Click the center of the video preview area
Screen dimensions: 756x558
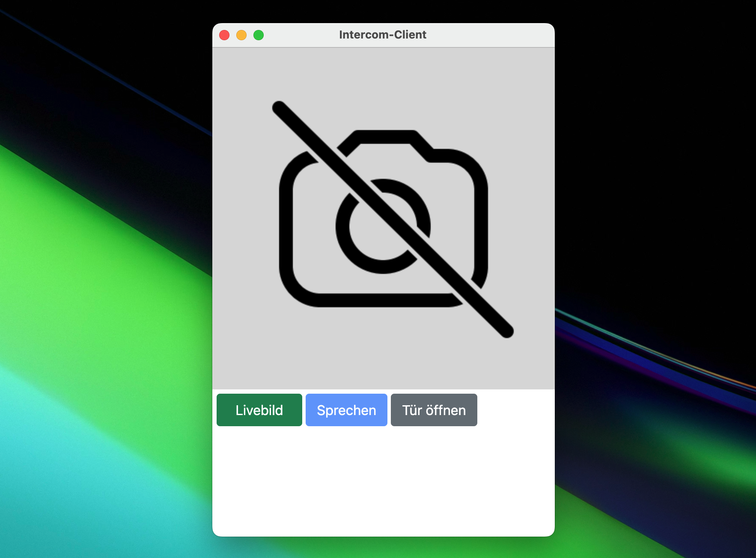point(384,217)
